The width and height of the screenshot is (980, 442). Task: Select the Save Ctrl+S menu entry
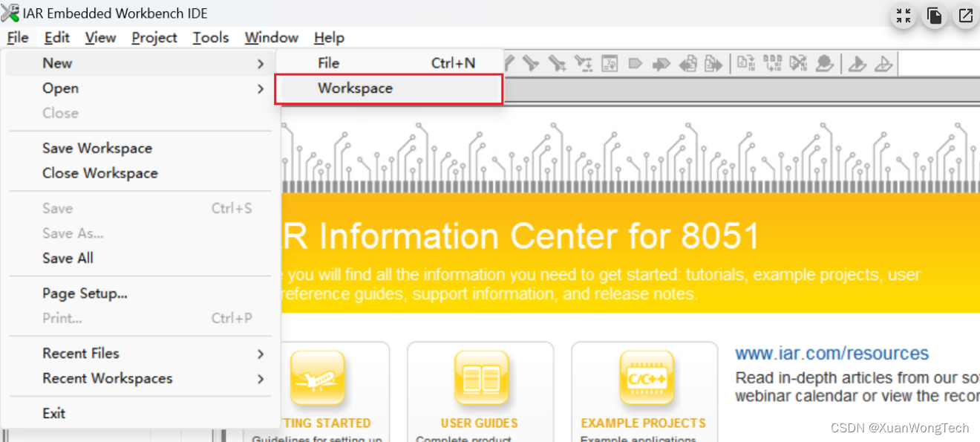click(141, 209)
